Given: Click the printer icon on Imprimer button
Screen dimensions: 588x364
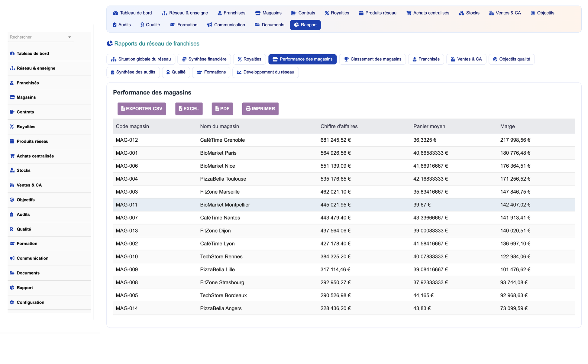Looking at the screenshot, I should (x=248, y=109).
